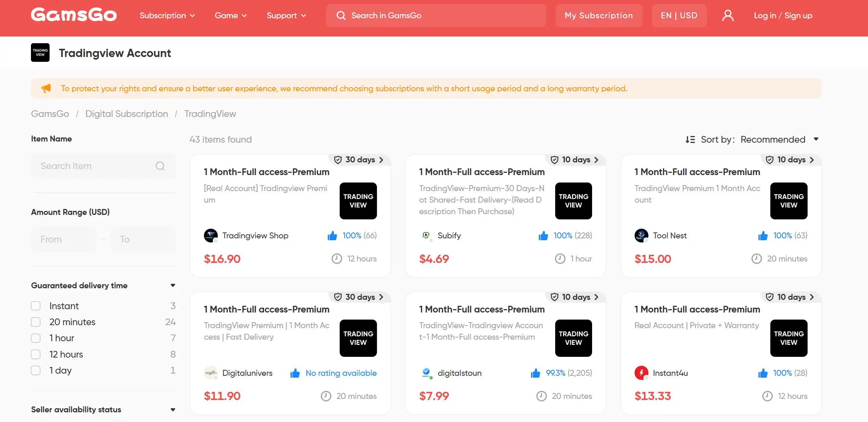
Task: Click Subify seller avatar
Action: (426, 235)
